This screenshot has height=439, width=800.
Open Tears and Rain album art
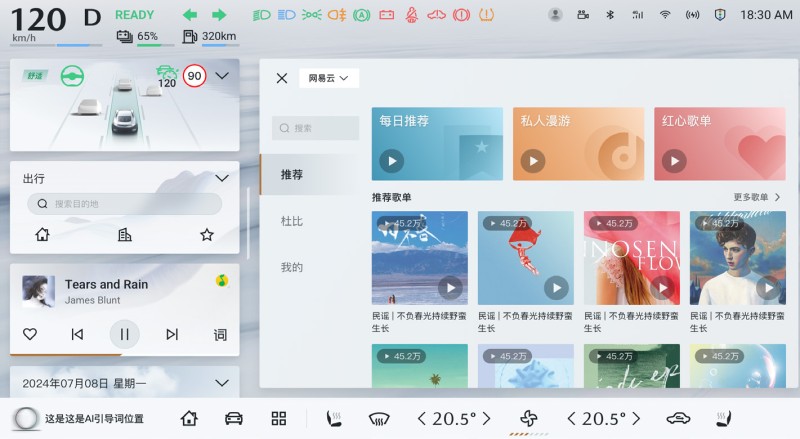click(x=38, y=291)
